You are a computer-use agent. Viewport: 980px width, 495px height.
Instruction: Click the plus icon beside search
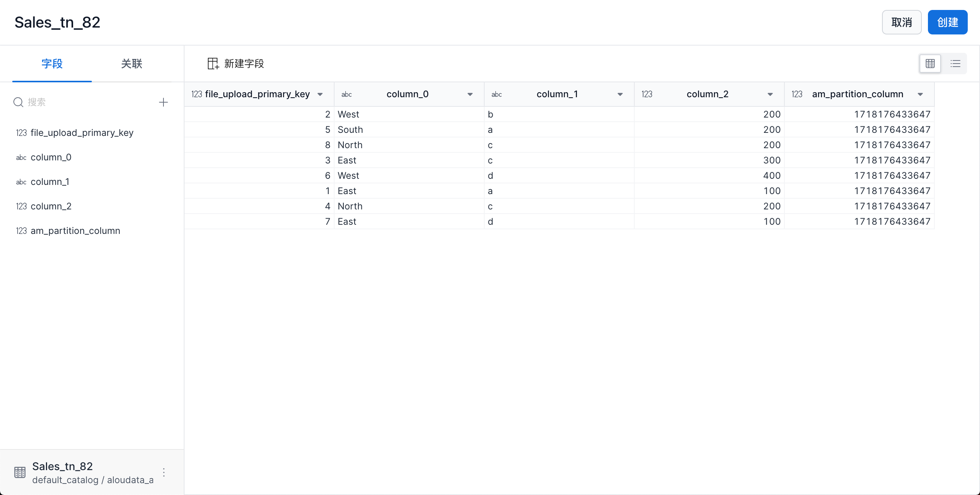tap(163, 102)
